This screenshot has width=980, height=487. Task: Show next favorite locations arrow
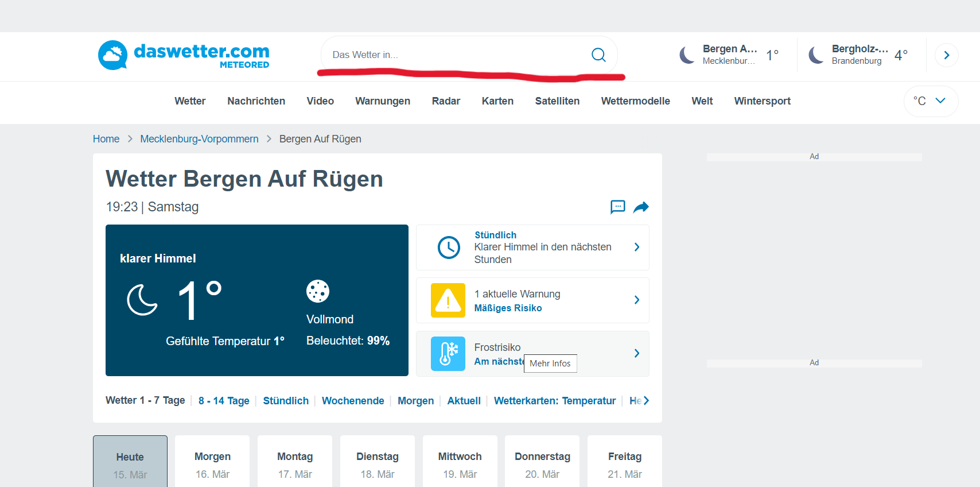point(947,55)
